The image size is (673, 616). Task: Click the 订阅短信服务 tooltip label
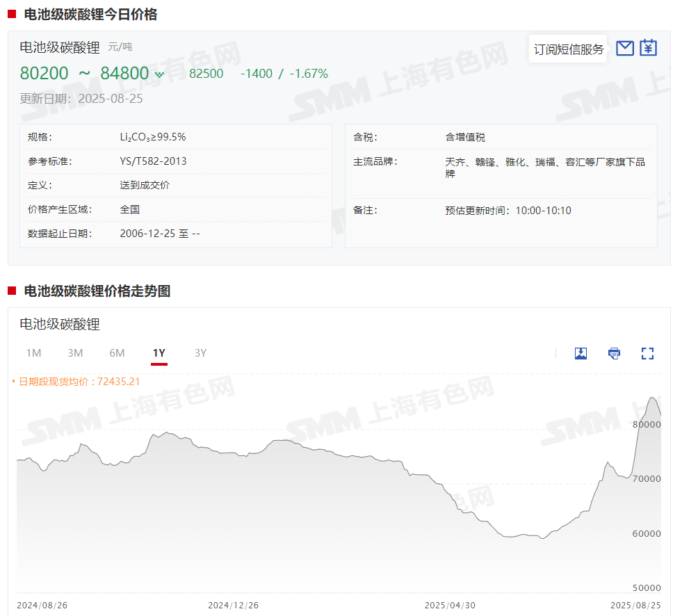(x=568, y=49)
